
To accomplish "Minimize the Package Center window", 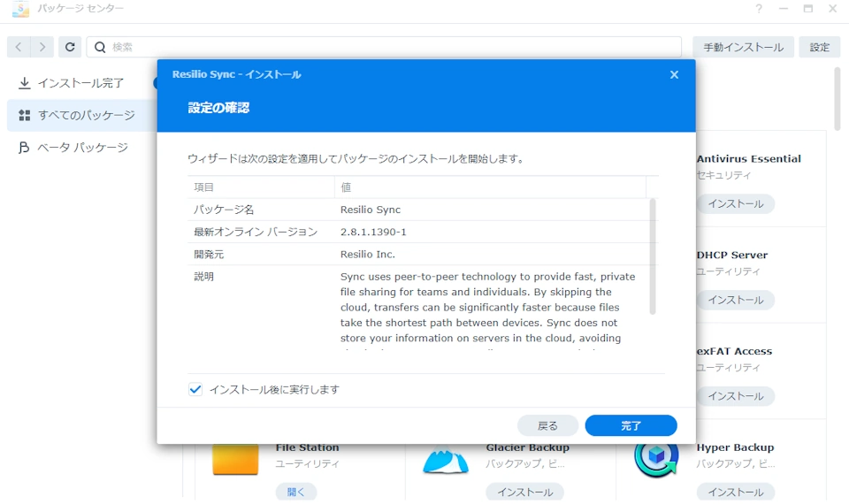I will [x=784, y=9].
